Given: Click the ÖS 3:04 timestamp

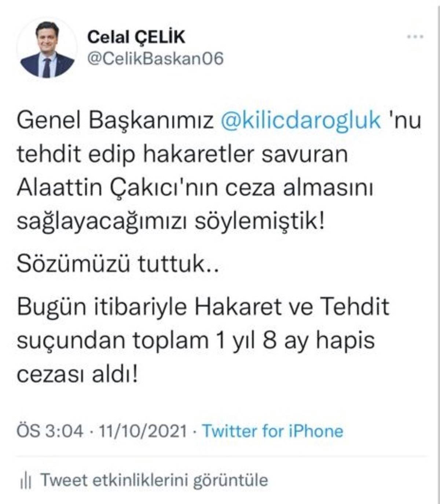Looking at the screenshot, I should point(50,431).
